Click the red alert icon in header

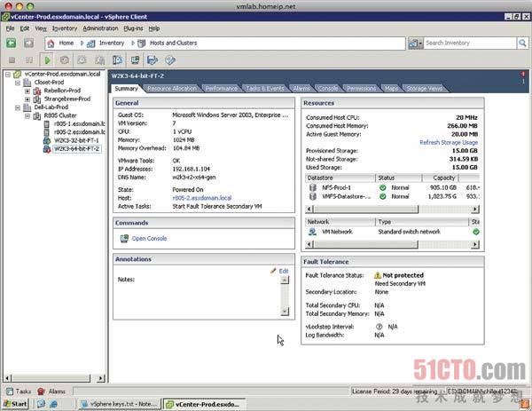click(523, 74)
